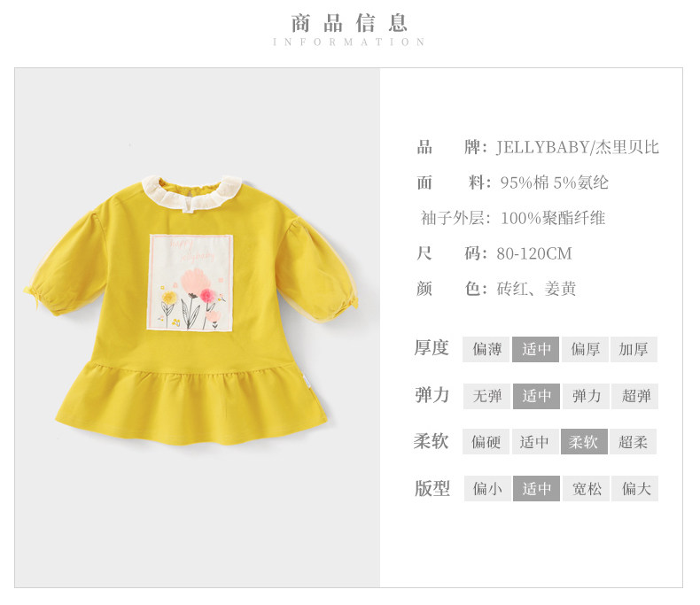
Task: Click the 商品信息 section heading
Action: click(x=348, y=23)
